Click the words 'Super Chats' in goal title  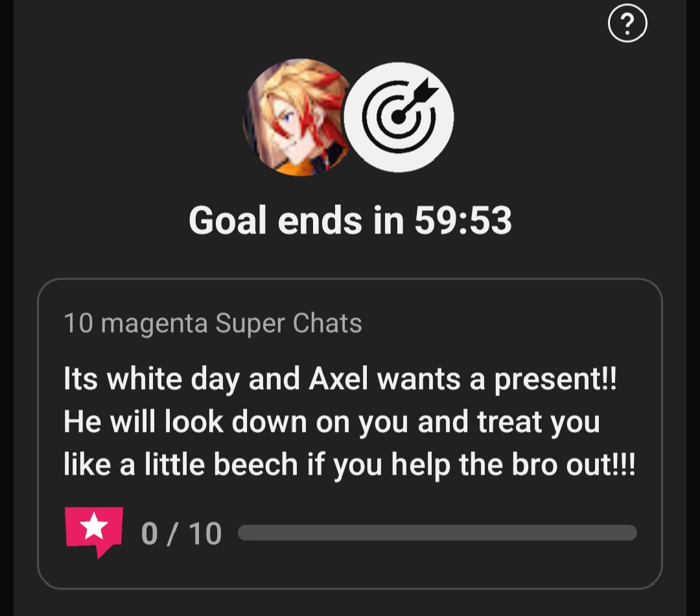(288, 324)
